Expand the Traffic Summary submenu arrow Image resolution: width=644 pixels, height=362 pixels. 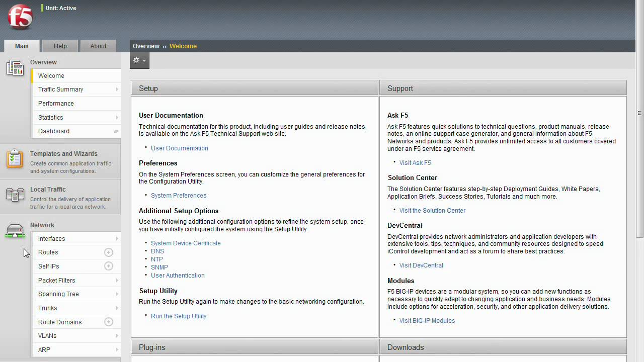117,89
